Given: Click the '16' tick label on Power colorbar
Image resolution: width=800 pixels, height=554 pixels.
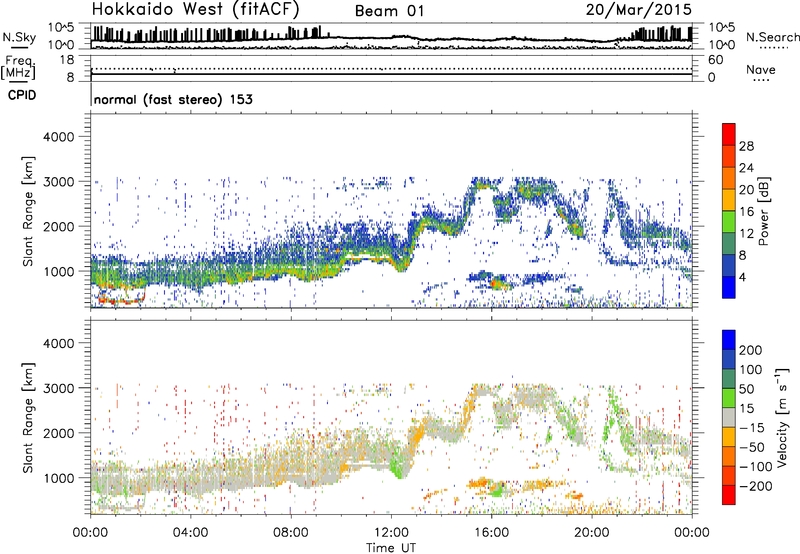Looking at the screenshot, I should [x=746, y=212].
